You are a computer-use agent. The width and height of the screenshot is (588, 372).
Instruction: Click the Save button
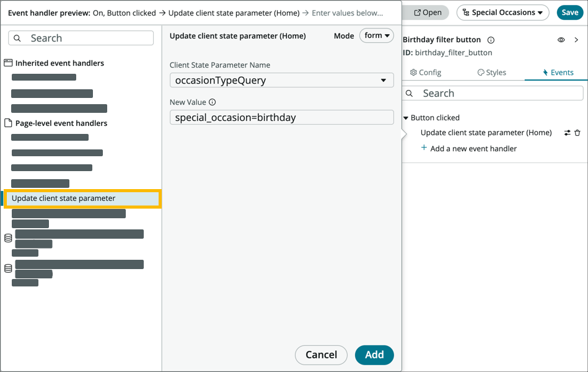(x=569, y=12)
